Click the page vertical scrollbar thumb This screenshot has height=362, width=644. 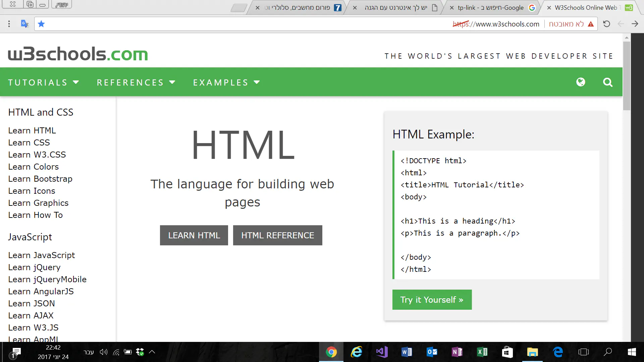[x=627, y=75]
